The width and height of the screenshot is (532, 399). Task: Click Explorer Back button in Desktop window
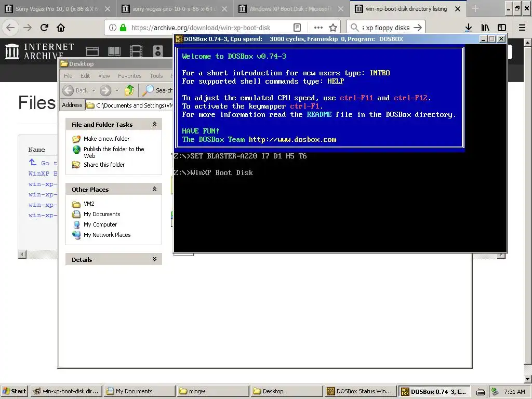(75, 90)
